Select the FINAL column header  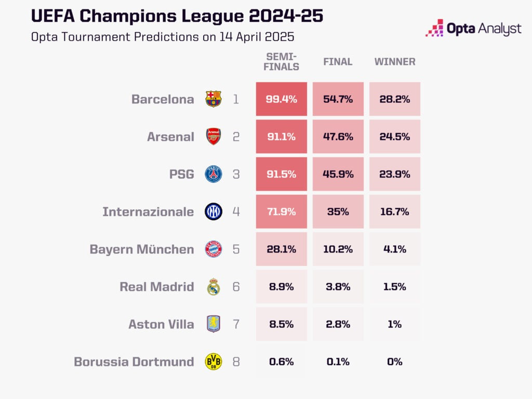point(338,61)
